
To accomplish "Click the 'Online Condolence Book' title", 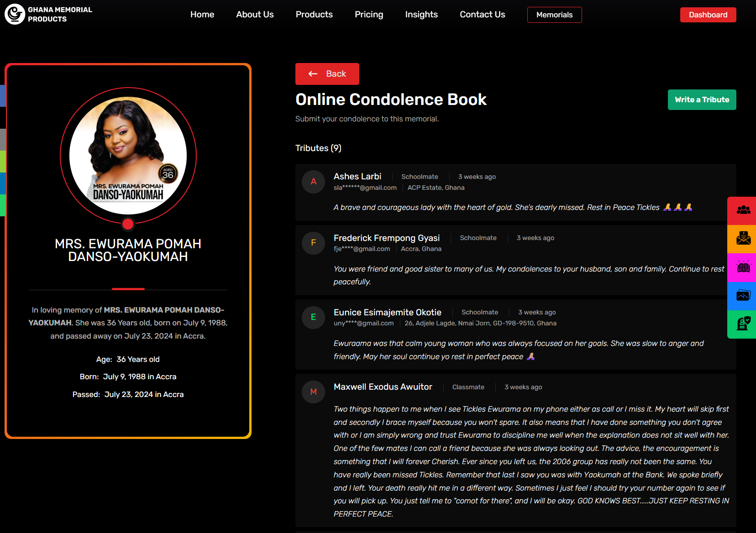I will click(x=391, y=99).
